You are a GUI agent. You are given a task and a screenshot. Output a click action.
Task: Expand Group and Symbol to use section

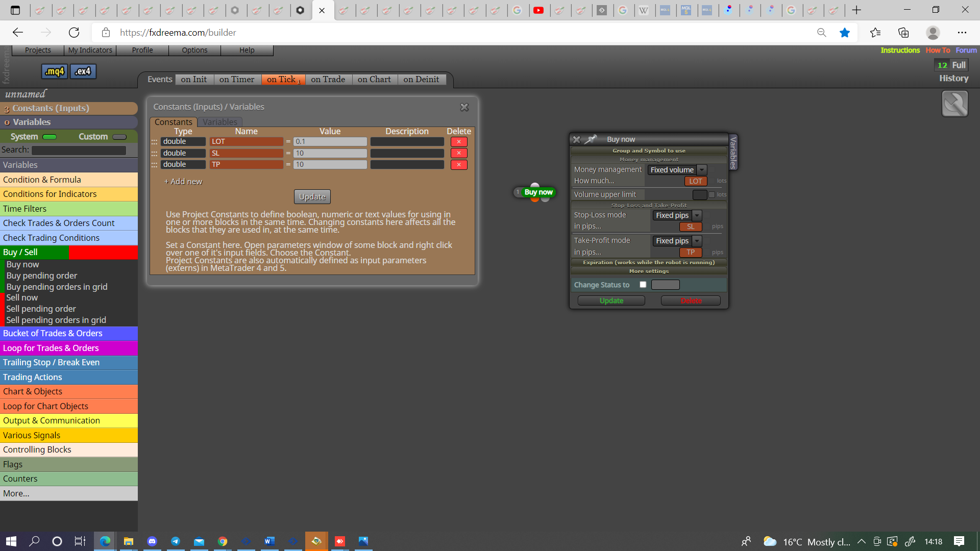(649, 151)
